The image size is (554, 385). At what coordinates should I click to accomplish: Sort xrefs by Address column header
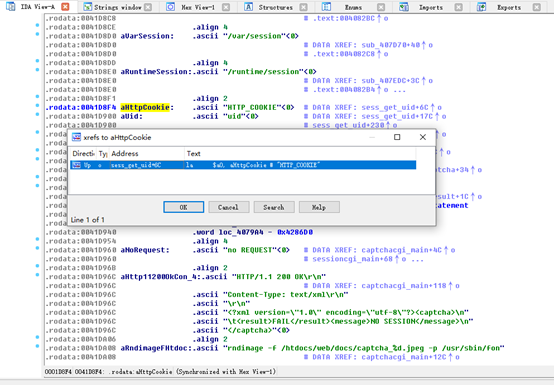(x=147, y=153)
